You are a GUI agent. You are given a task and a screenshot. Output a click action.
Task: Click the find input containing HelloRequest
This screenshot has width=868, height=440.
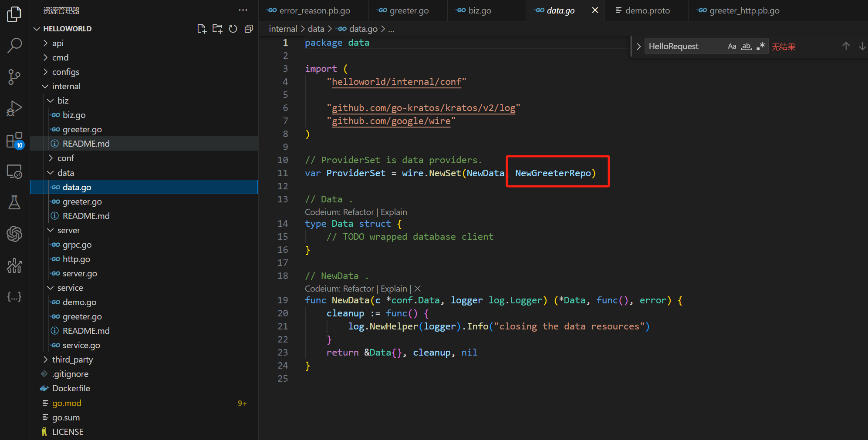click(686, 46)
